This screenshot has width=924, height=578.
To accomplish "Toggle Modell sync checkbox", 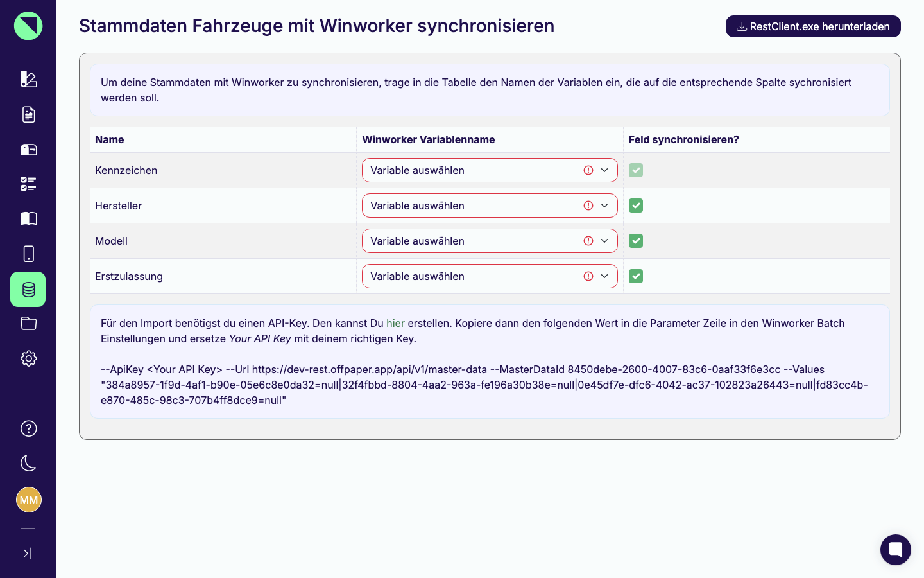I will 636,241.
